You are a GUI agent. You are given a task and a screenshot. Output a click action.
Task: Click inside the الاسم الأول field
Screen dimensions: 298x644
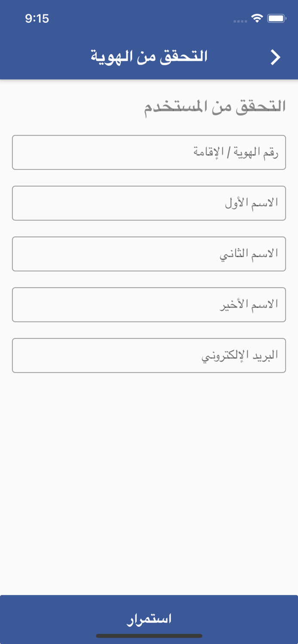coord(149,203)
